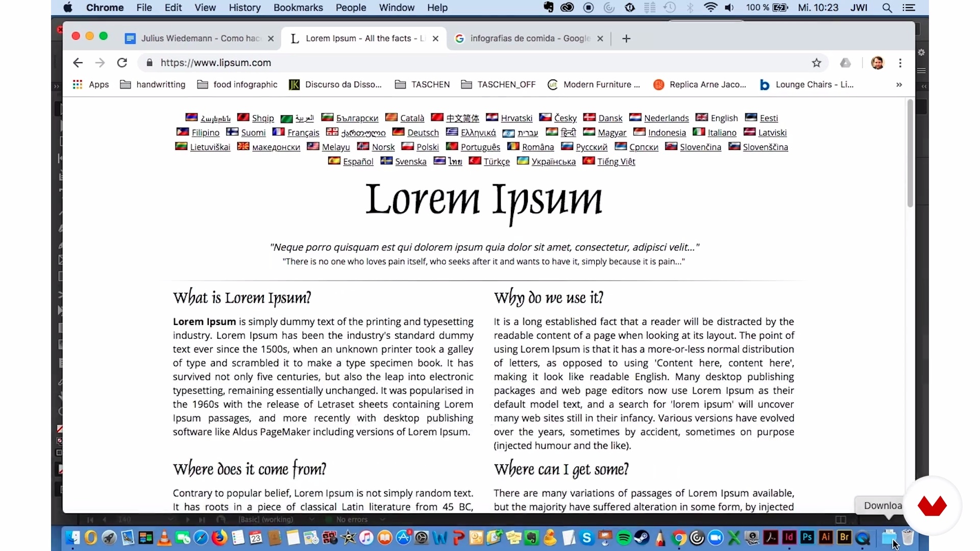Reload the lipsum.com page
Viewport: 980px width, 551px height.
tap(122, 63)
